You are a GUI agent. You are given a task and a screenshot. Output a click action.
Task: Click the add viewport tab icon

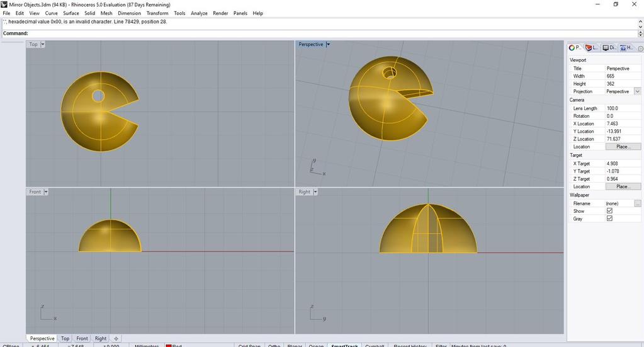pos(116,338)
